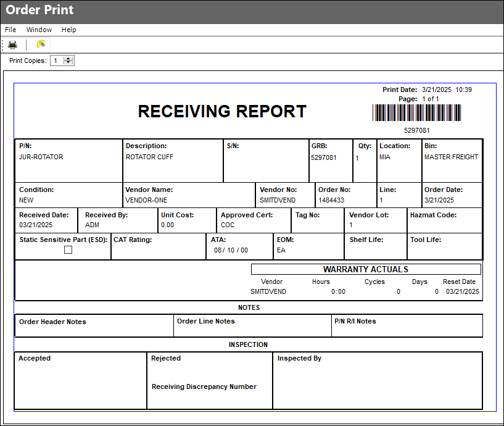Decrease Print Copies with the down arrow
Image resolution: width=504 pixels, height=426 pixels.
pos(68,62)
